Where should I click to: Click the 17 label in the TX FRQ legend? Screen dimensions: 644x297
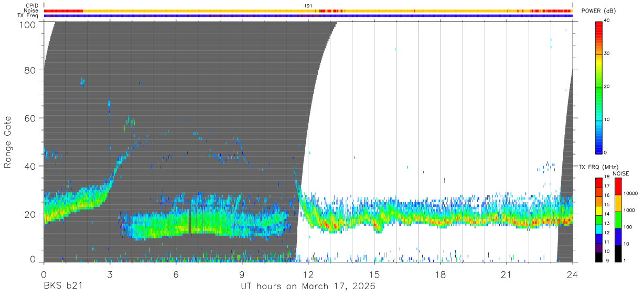[606, 186]
